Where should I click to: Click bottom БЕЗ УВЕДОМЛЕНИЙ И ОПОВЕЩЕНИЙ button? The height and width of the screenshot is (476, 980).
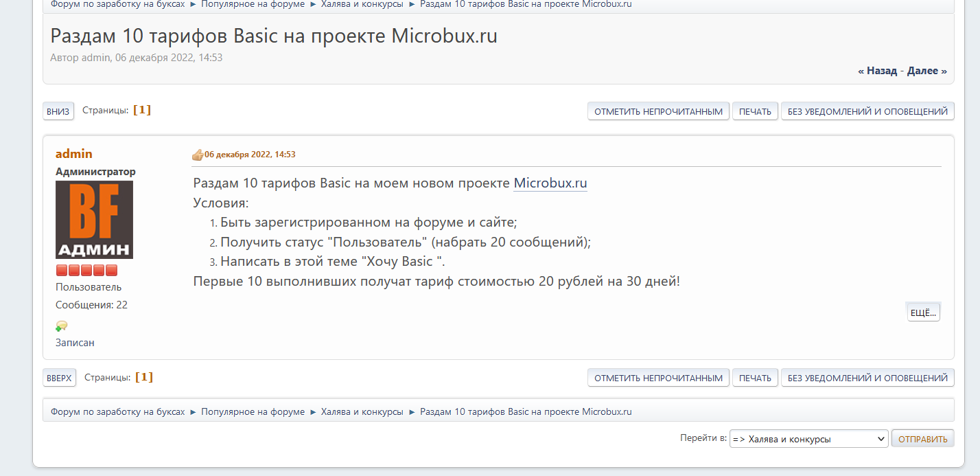(x=867, y=378)
